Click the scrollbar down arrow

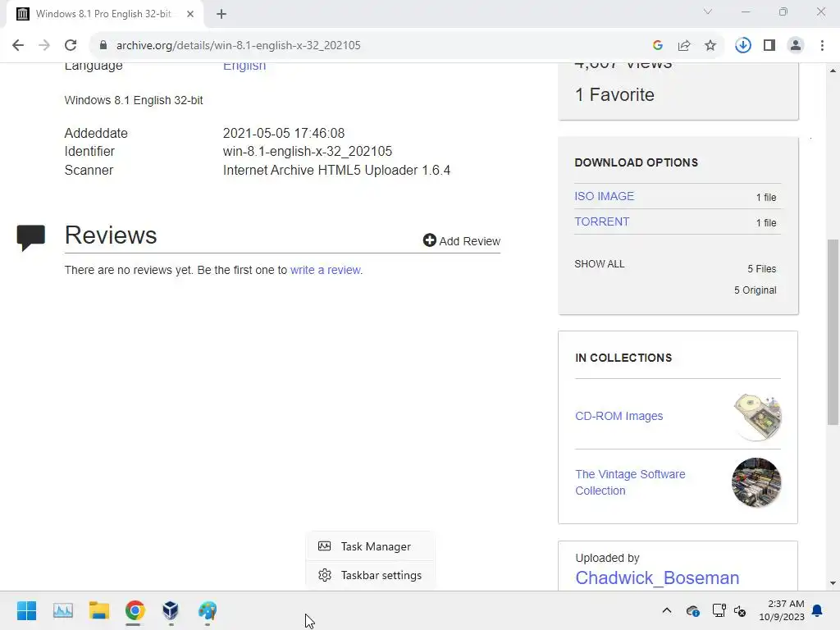point(833,583)
